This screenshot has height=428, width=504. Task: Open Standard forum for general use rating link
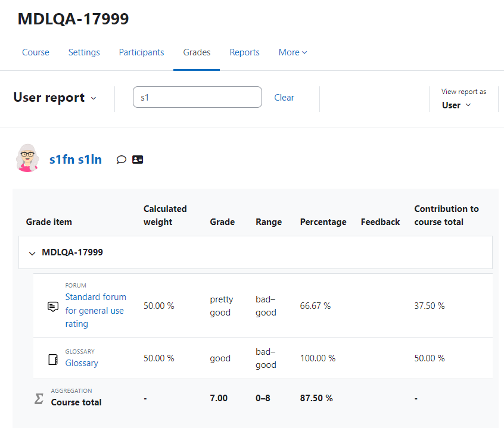[x=96, y=310]
